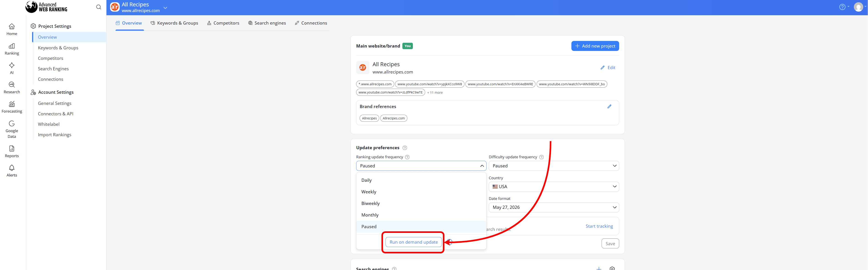Open General Settings in sidebar

[55, 103]
